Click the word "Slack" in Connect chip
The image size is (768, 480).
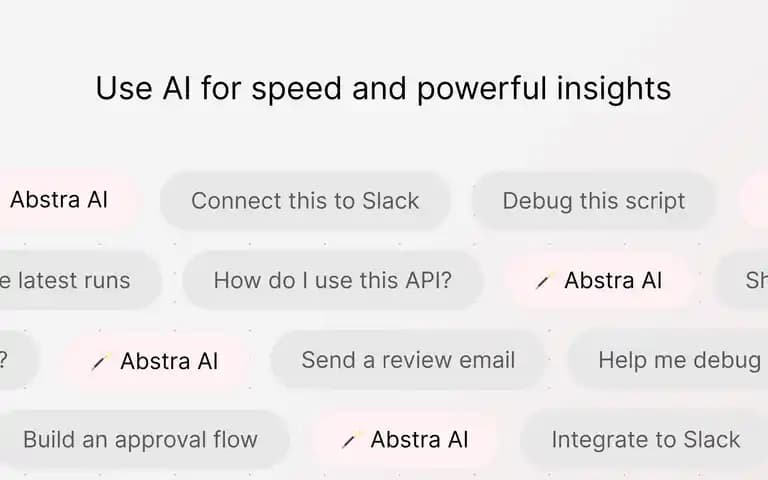[390, 201]
